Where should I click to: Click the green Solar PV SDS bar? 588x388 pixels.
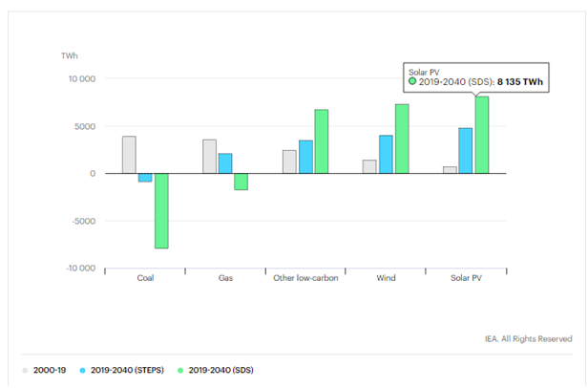pyautogui.click(x=482, y=135)
